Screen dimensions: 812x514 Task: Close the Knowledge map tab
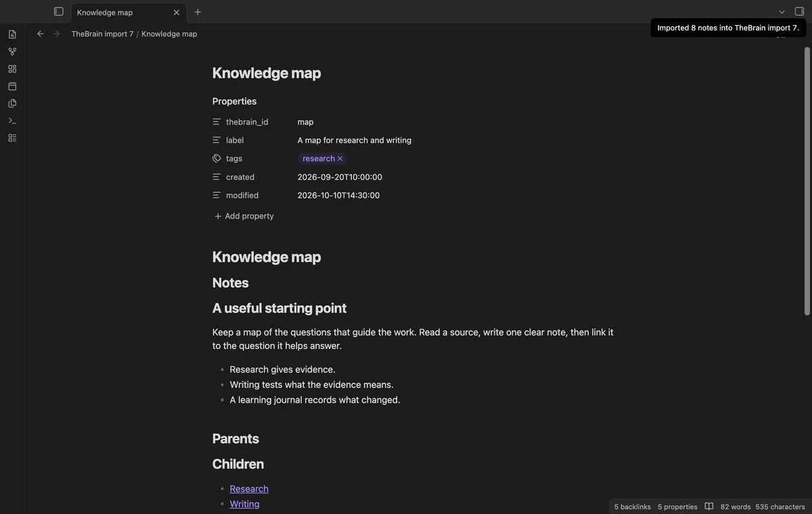(177, 12)
